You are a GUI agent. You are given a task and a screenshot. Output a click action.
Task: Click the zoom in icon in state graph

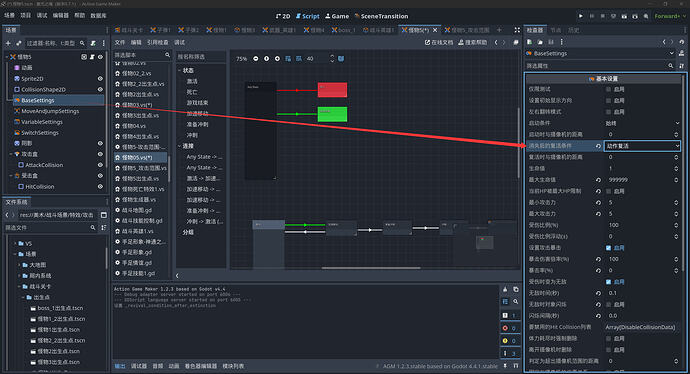[277, 59]
